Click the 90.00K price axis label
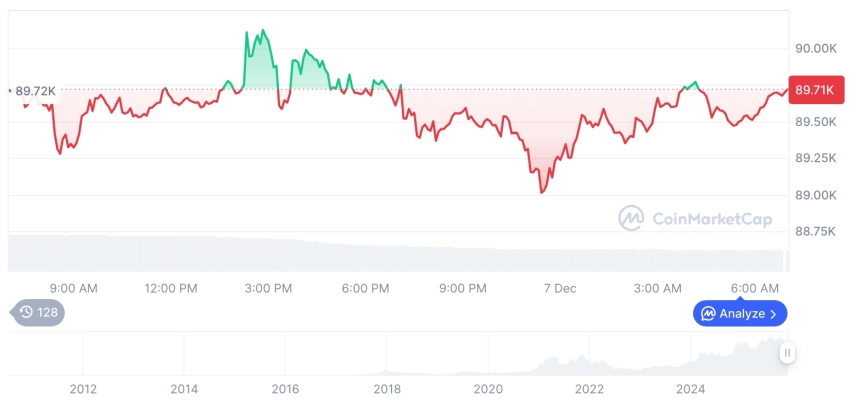This screenshot has height=401, width=860. pyautogui.click(x=815, y=48)
